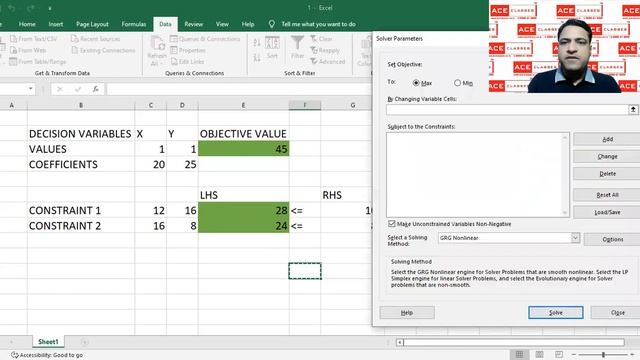The height and width of the screenshot is (360, 640).
Task: Click Tell me lightbulb icon
Action: [271, 24]
